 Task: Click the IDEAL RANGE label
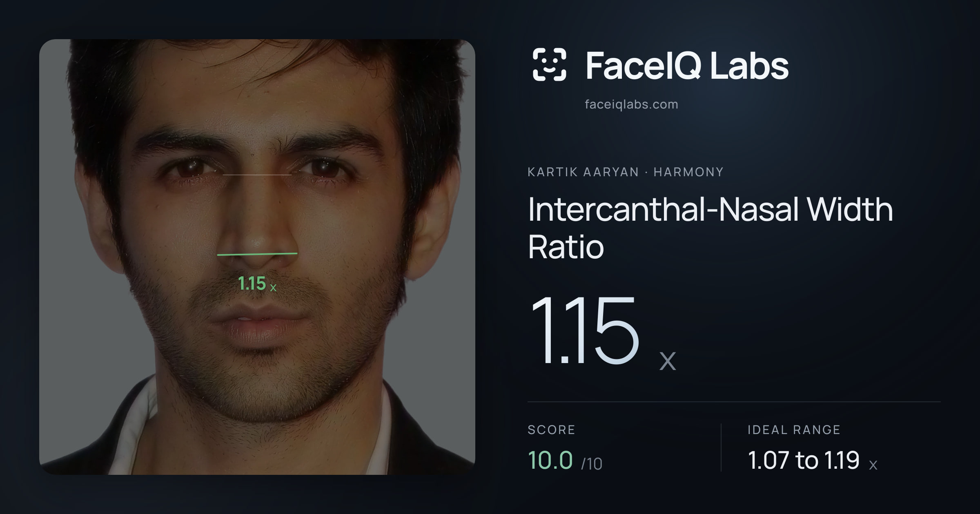point(794,430)
